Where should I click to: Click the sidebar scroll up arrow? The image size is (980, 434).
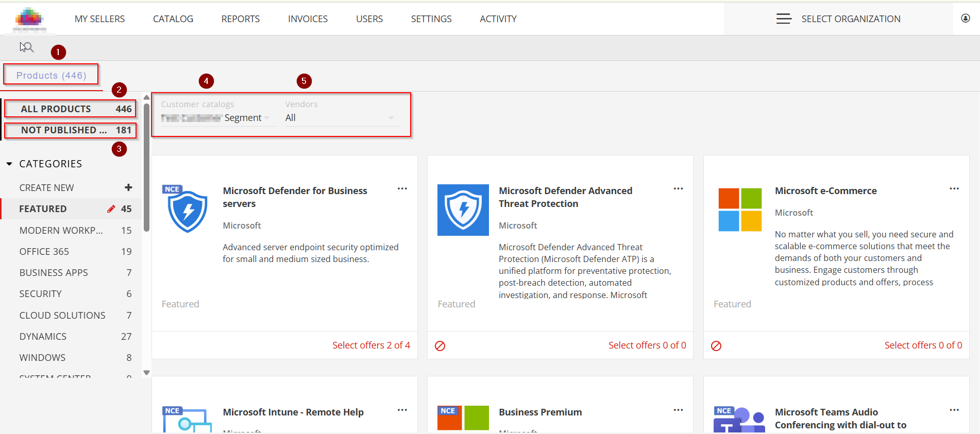[x=146, y=97]
